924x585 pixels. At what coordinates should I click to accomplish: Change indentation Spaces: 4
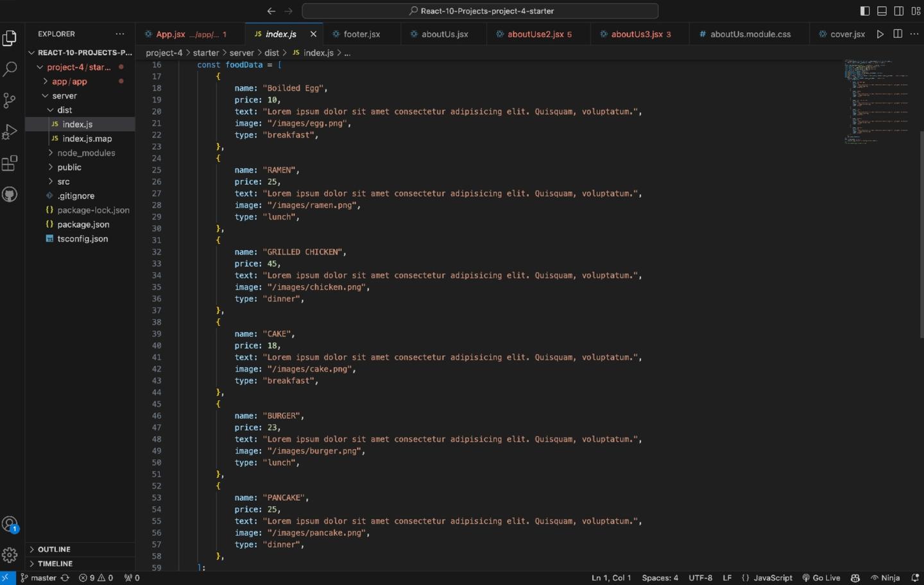pyautogui.click(x=660, y=578)
